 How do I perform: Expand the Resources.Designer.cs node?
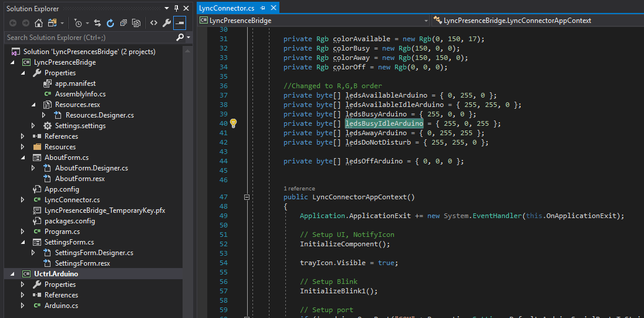coord(44,115)
